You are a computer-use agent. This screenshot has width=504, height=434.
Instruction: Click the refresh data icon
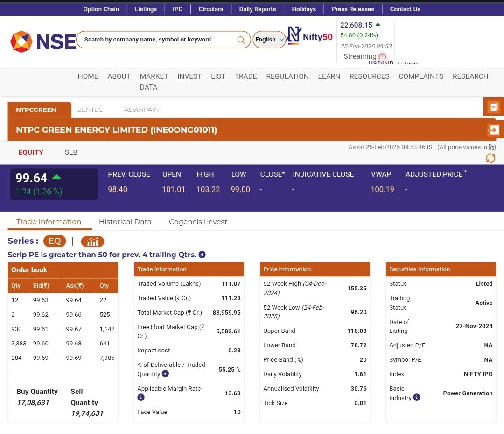click(490, 158)
